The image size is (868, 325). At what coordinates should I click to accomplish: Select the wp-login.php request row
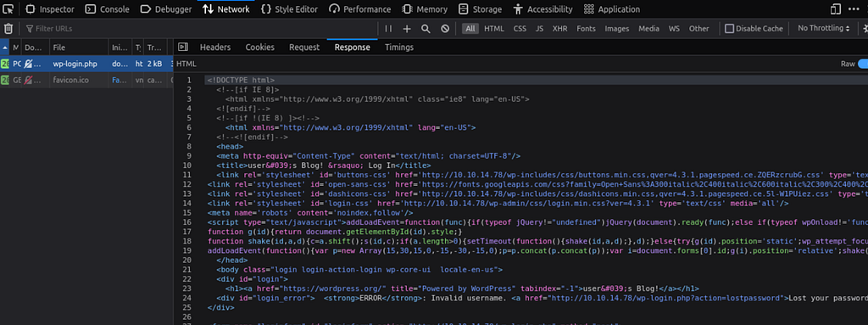point(86,64)
